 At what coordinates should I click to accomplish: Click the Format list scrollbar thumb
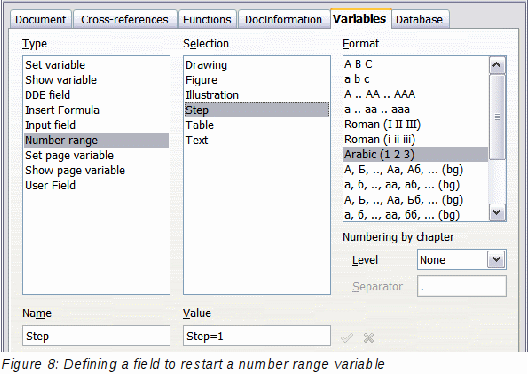[x=497, y=117]
